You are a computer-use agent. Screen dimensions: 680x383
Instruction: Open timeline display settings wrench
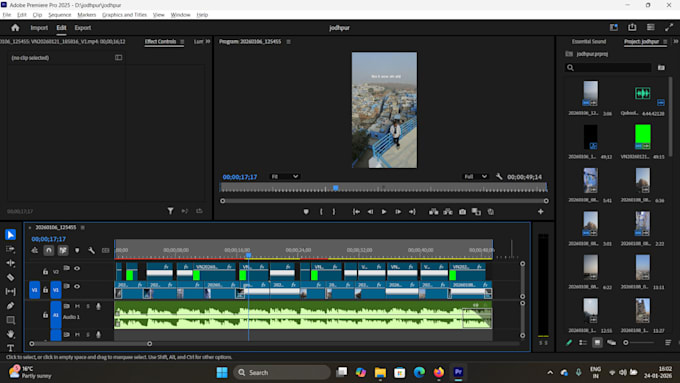pyautogui.click(x=92, y=250)
